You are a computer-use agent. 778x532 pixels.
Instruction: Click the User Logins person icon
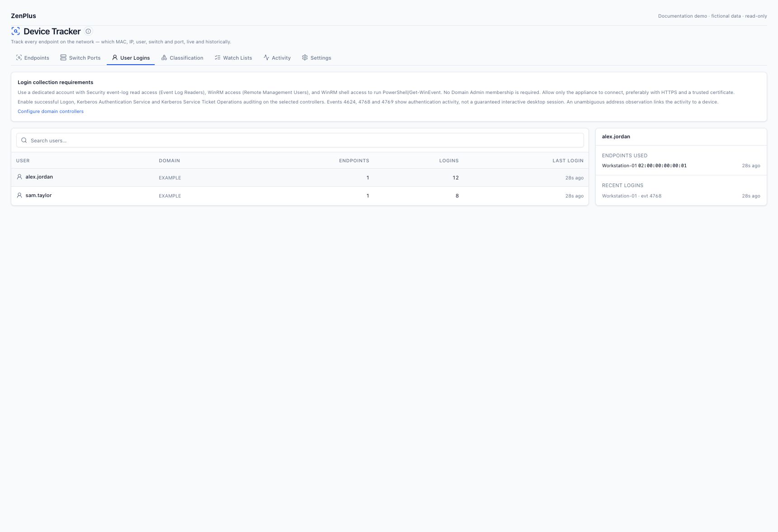(x=115, y=57)
